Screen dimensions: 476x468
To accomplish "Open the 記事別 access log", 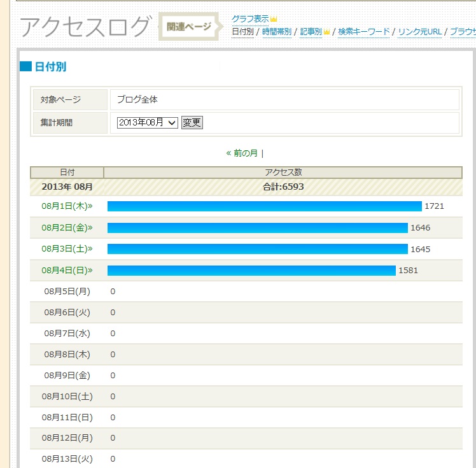I will click(x=311, y=32).
